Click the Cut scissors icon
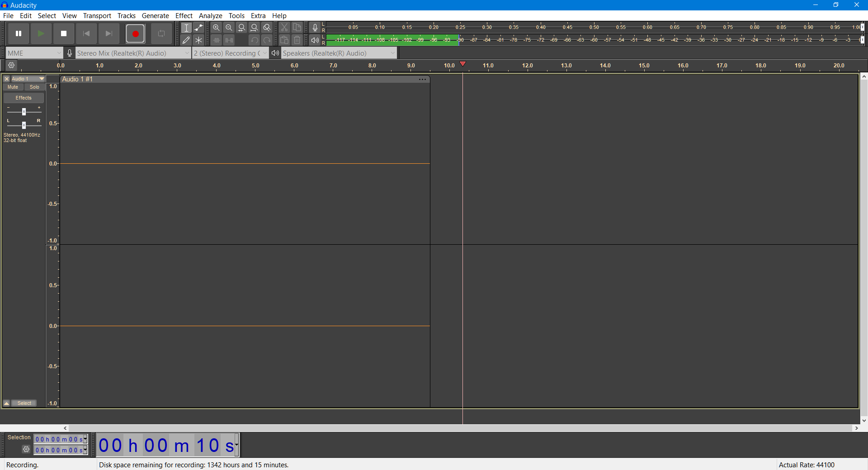 pyautogui.click(x=284, y=28)
